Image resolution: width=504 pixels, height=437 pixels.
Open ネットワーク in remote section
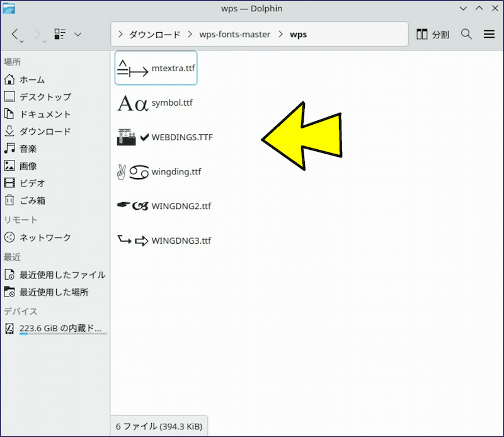[x=45, y=237]
